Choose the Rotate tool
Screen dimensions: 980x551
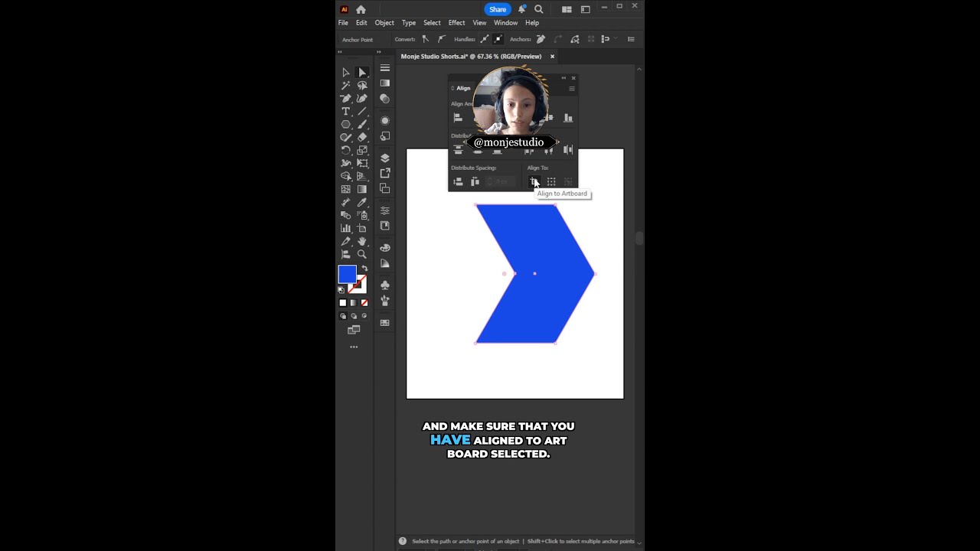coord(345,151)
